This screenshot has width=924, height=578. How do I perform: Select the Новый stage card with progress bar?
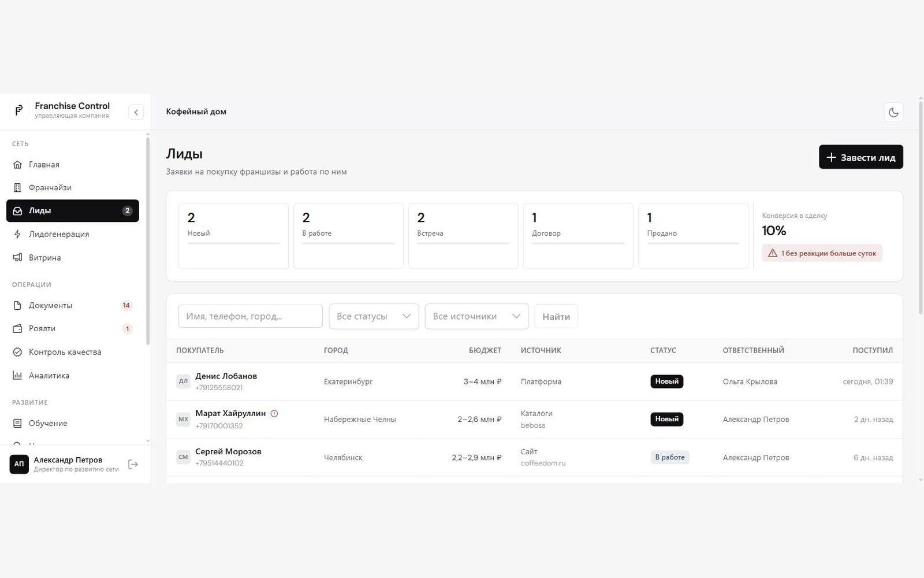pyautogui.click(x=233, y=236)
